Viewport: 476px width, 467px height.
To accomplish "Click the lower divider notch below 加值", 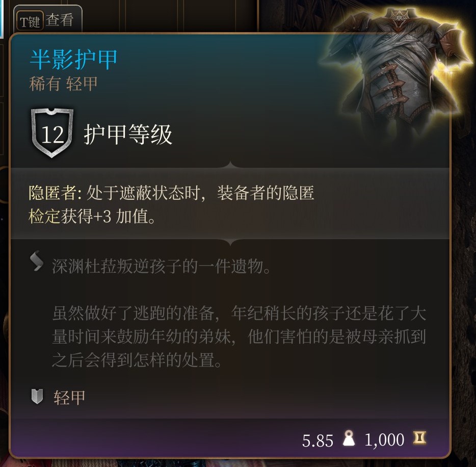I will [x=230, y=242].
